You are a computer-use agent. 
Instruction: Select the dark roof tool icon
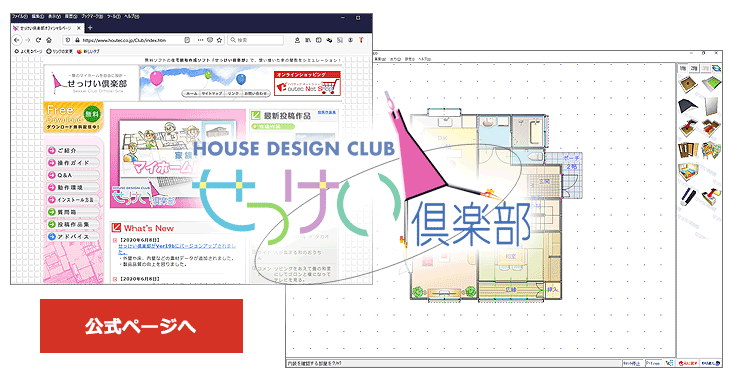[688, 106]
